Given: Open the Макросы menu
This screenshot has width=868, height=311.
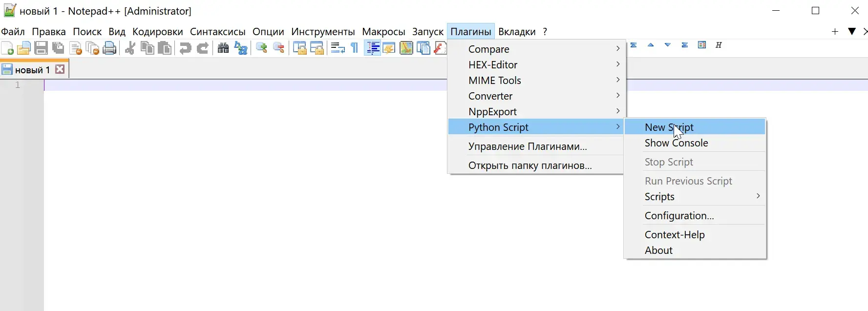Looking at the screenshot, I should [x=383, y=32].
